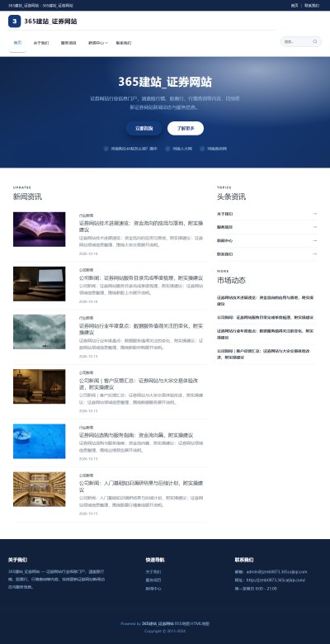Click the category tag above the purple book article

(x=86, y=215)
